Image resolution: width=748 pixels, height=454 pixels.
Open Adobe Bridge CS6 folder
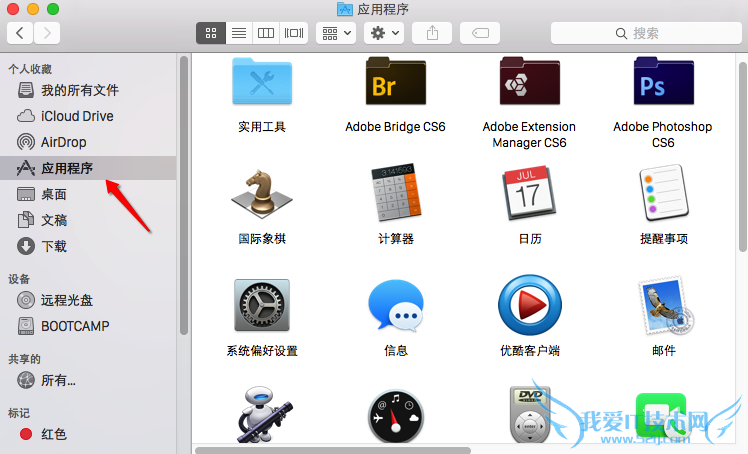point(395,82)
